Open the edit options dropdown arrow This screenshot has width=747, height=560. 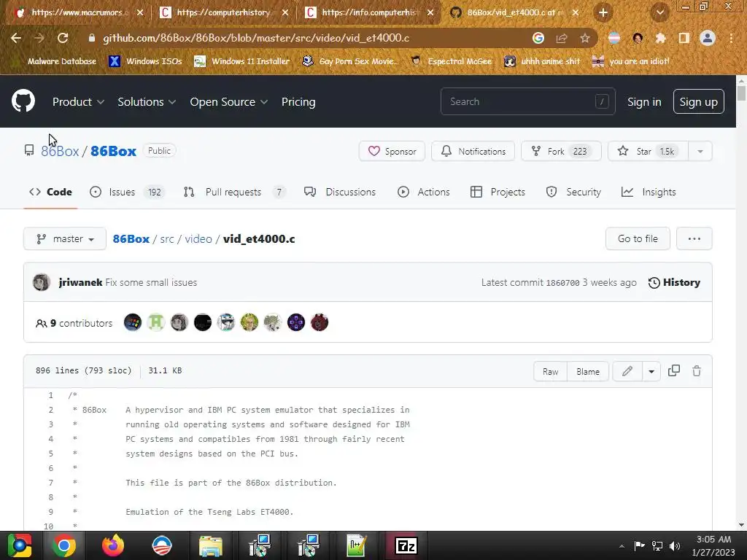(x=651, y=371)
